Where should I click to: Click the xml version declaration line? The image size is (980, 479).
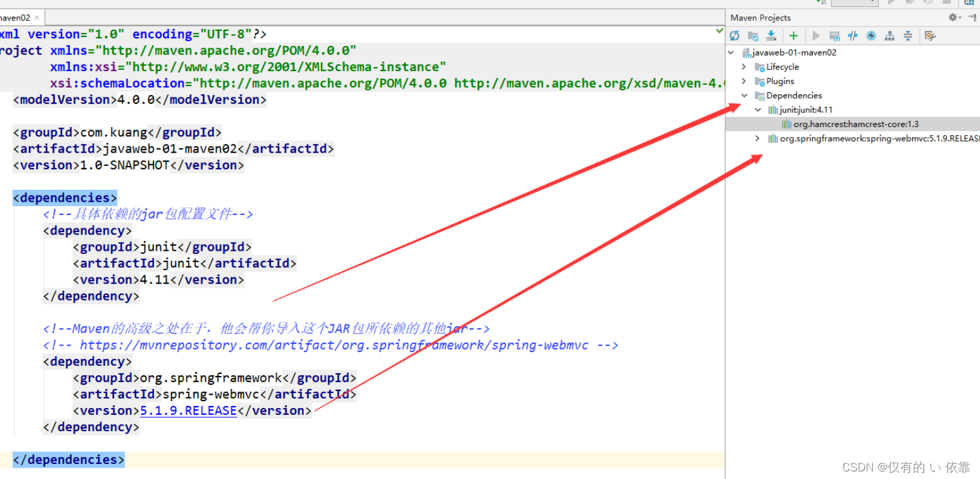[x=133, y=34]
